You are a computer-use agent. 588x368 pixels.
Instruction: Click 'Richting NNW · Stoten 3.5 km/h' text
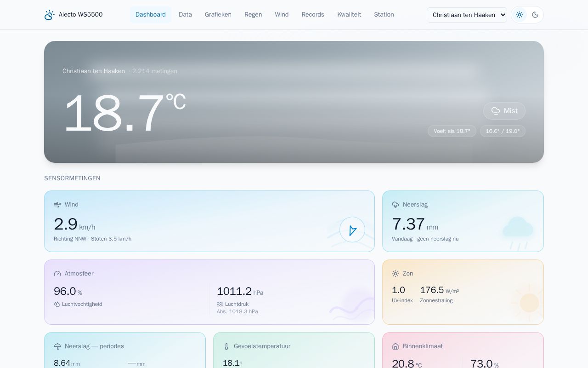[x=92, y=239]
